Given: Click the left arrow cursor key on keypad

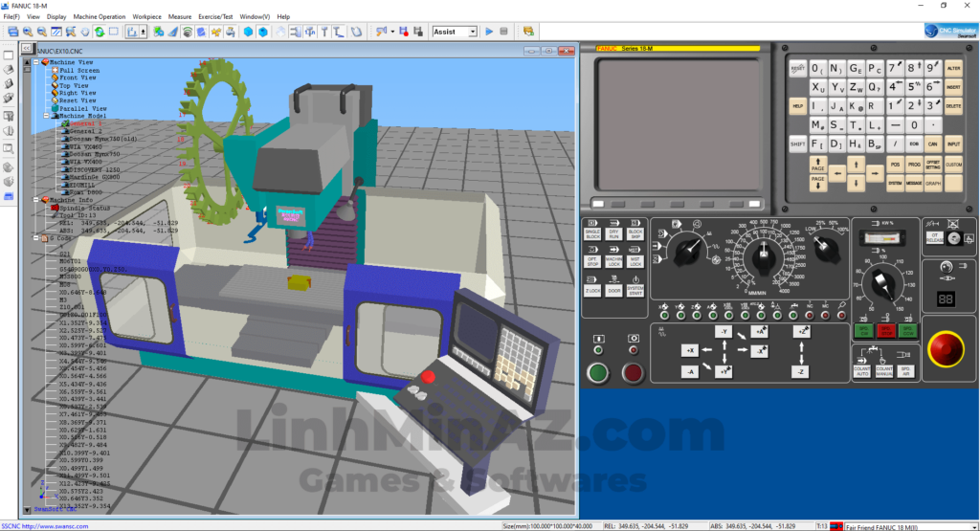Looking at the screenshot, I should pyautogui.click(x=837, y=173).
